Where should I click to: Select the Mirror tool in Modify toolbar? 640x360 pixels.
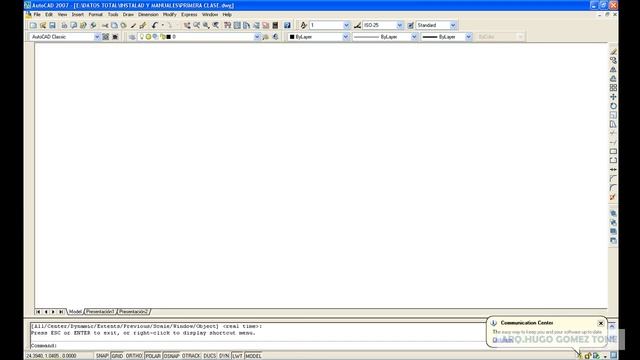[613, 69]
